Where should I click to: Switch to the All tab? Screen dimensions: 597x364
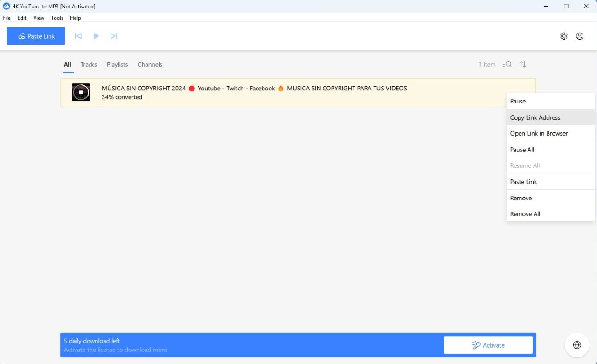pyautogui.click(x=68, y=65)
